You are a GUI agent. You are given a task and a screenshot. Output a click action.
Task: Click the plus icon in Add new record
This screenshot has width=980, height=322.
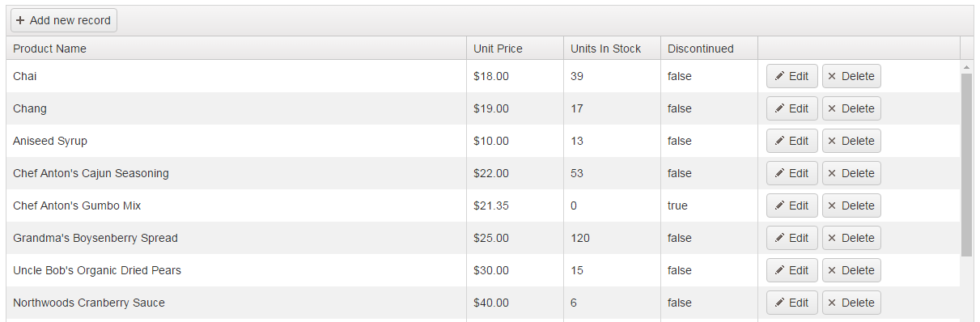pos(20,20)
